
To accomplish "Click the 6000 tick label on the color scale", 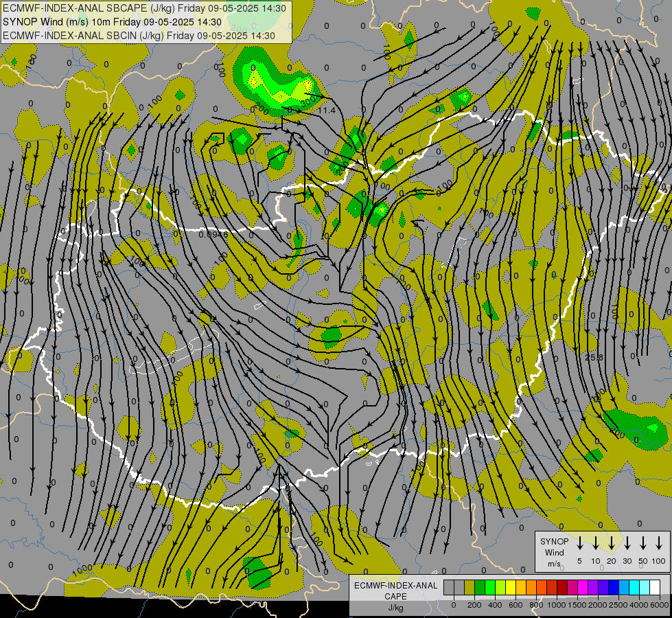I will pyautogui.click(x=660, y=605).
